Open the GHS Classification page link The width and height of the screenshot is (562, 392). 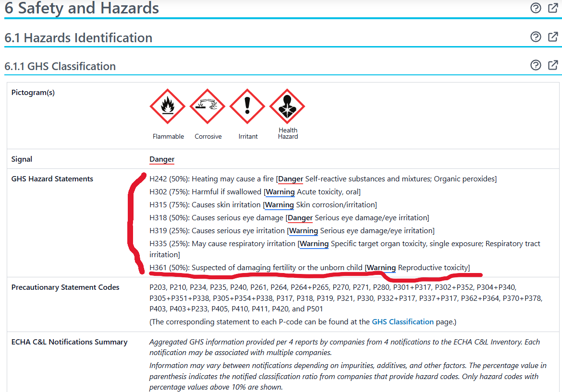coord(403,322)
